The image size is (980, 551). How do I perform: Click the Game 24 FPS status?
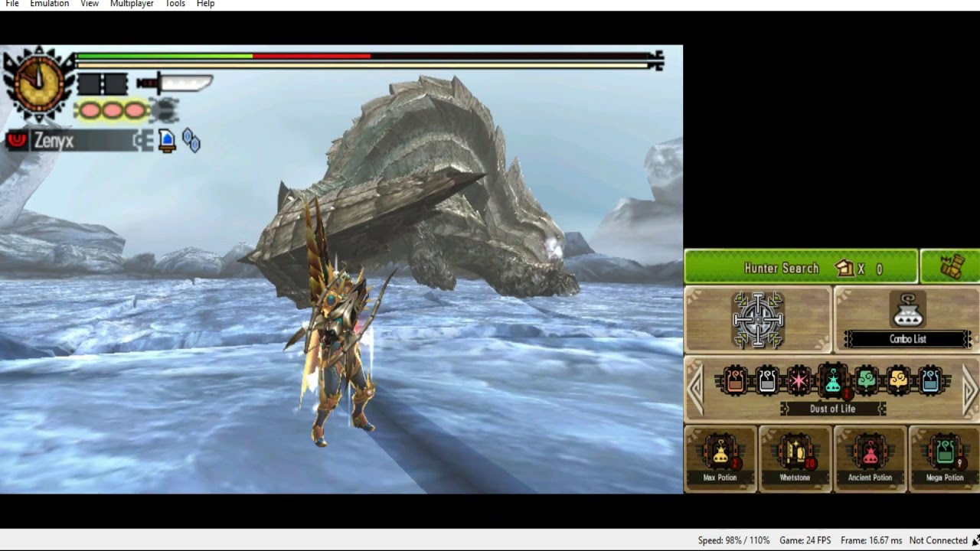pos(805,540)
